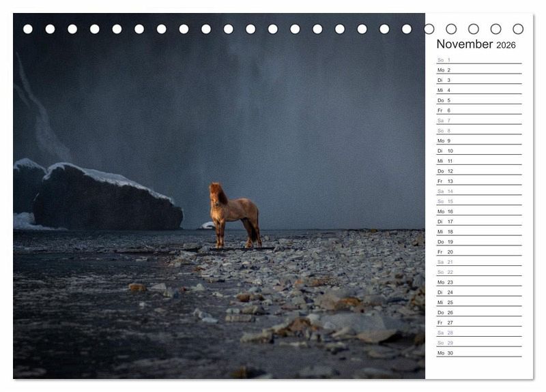Click the first binding hole at top-left
This screenshot has height=392, width=546.
pos(28,29)
